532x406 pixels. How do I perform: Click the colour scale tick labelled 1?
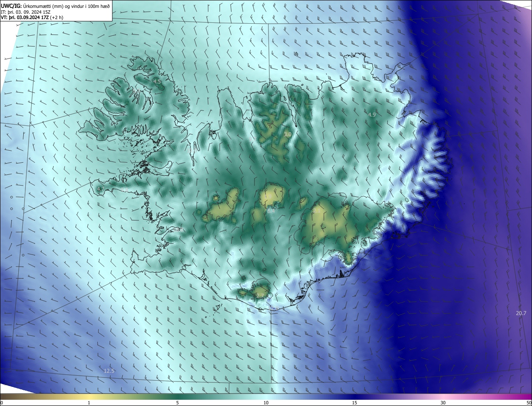tap(89, 403)
